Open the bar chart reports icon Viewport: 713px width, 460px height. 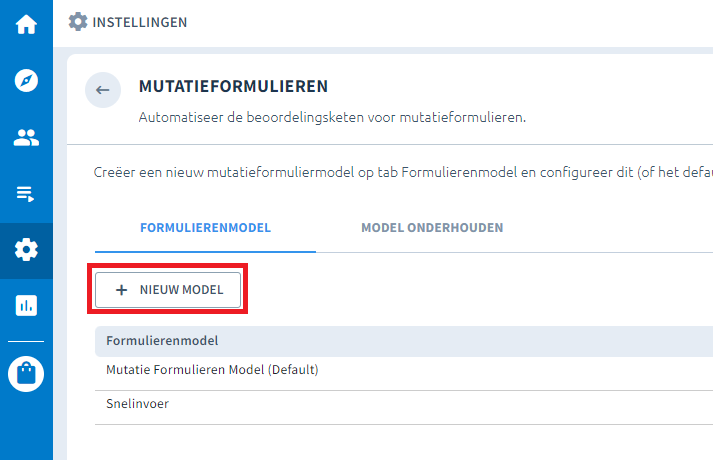click(x=26, y=306)
